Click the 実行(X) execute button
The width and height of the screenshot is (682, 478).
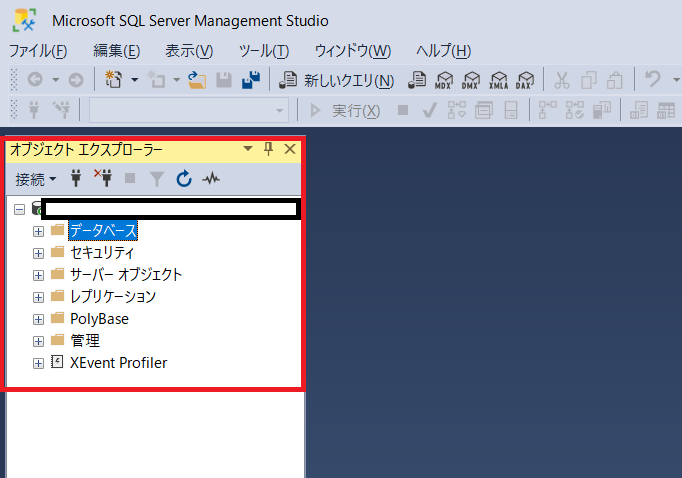coord(345,110)
